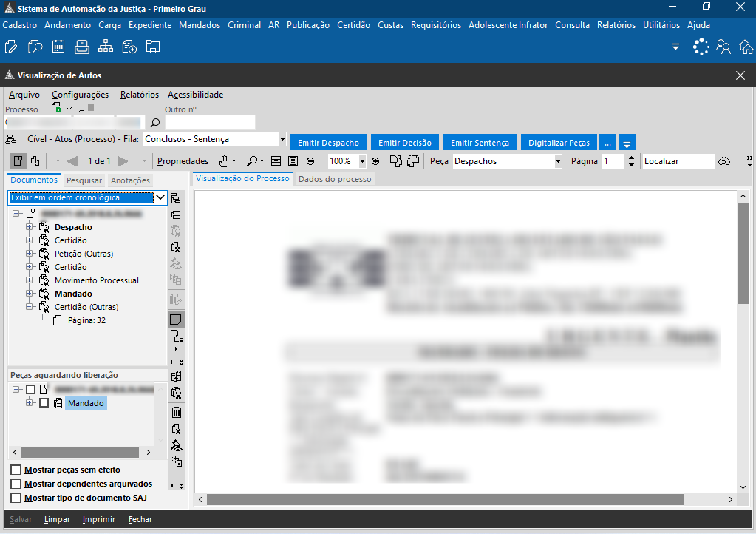This screenshot has height=534, width=756.
Task: Switch to the Pesquisar tab
Action: point(84,180)
